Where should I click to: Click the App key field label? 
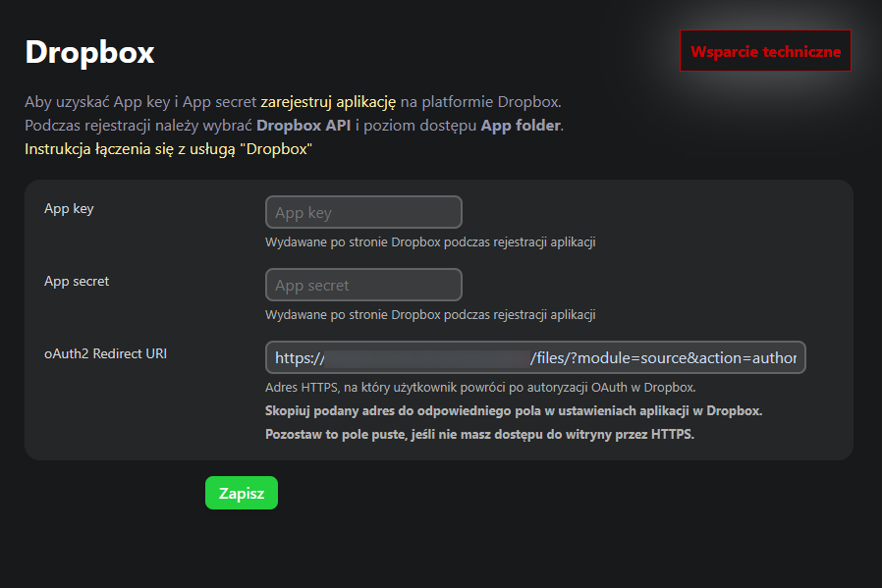[x=69, y=208]
